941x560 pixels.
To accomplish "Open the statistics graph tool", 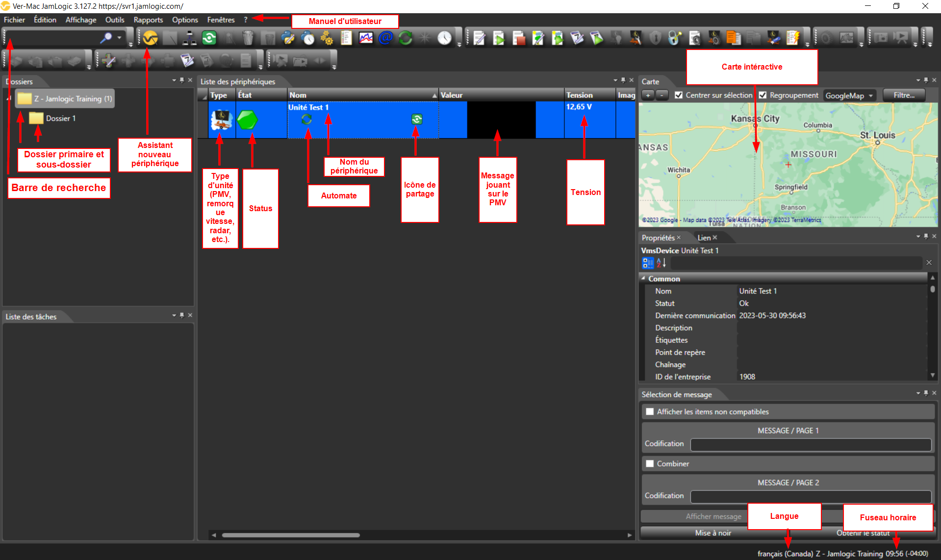I will click(x=366, y=38).
